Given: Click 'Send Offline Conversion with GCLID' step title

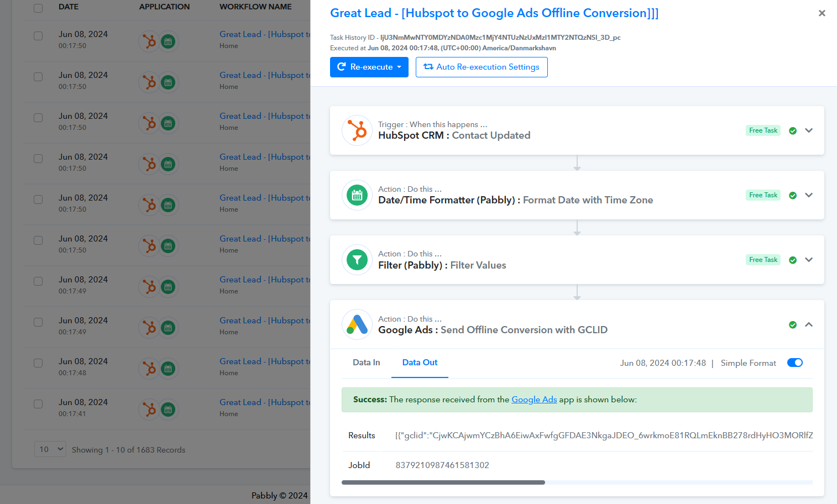Looking at the screenshot, I should 524,330.
